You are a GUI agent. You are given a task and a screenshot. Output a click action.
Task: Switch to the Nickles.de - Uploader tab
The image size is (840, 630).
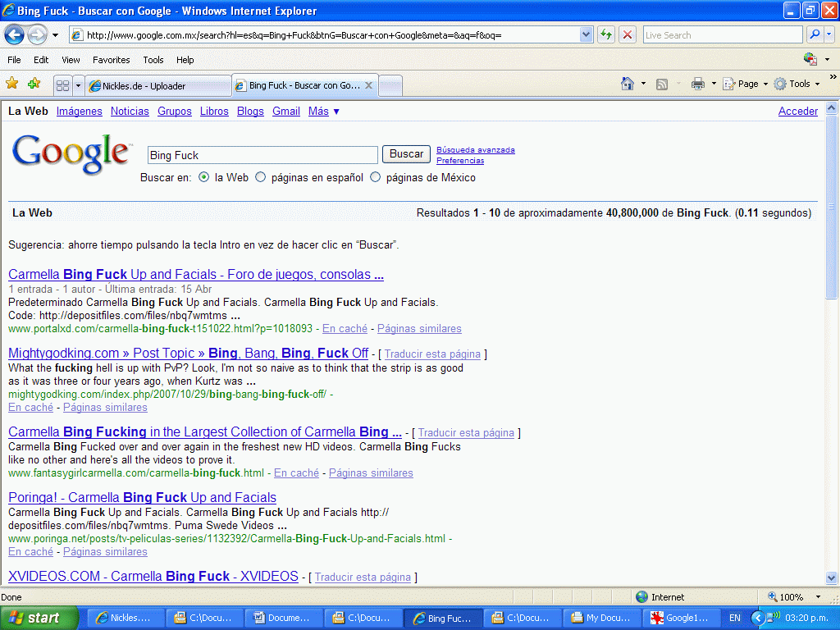[157, 85]
